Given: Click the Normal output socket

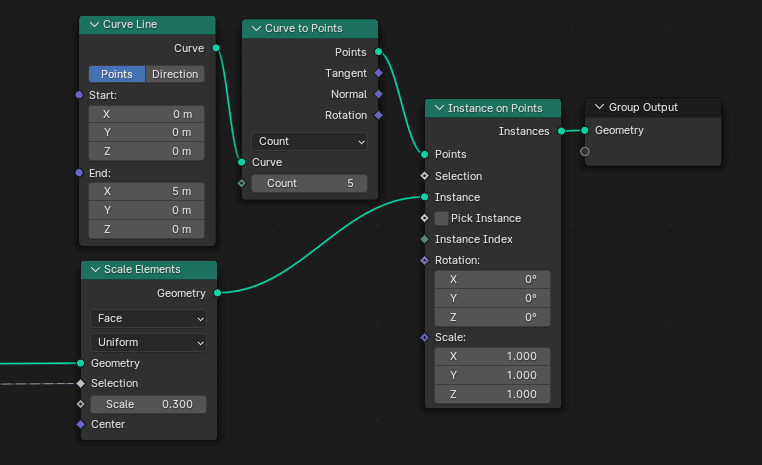Looking at the screenshot, I should [379, 94].
